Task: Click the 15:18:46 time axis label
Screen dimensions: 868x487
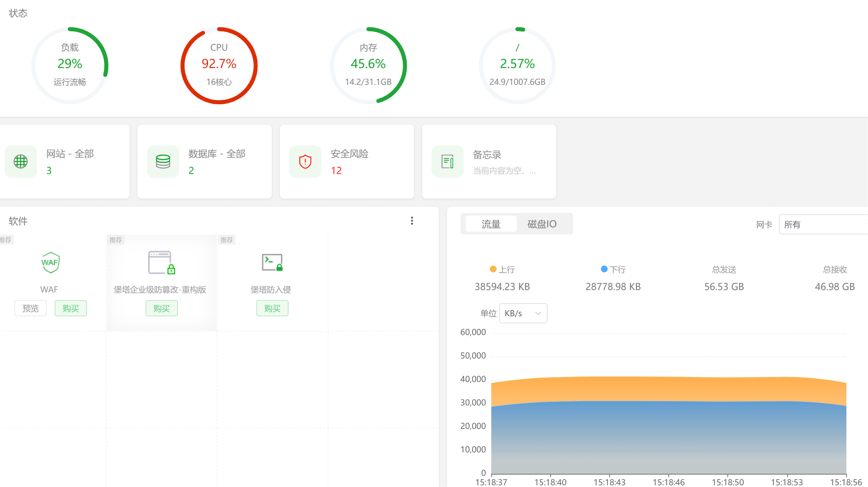Action: [x=669, y=482]
